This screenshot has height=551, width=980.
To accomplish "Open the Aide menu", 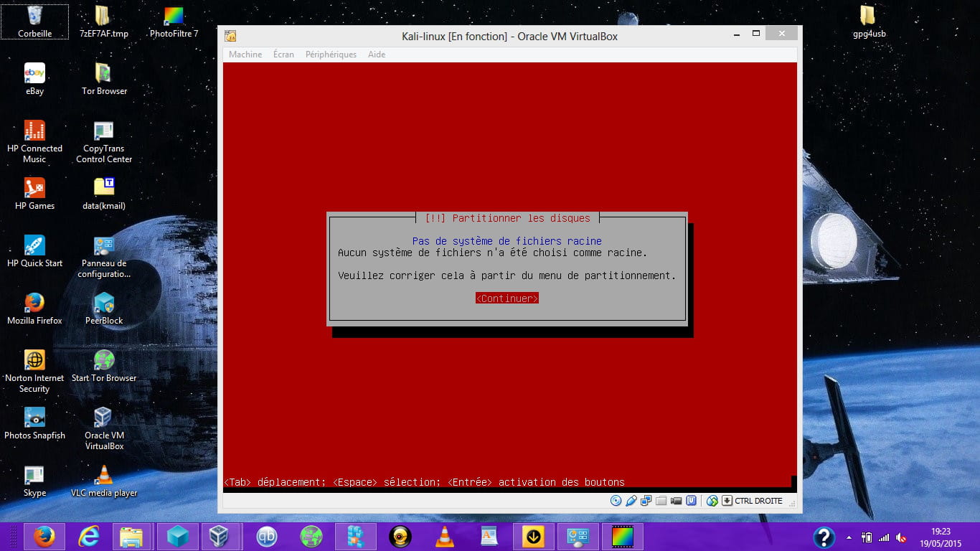I will pyautogui.click(x=377, y=55).
